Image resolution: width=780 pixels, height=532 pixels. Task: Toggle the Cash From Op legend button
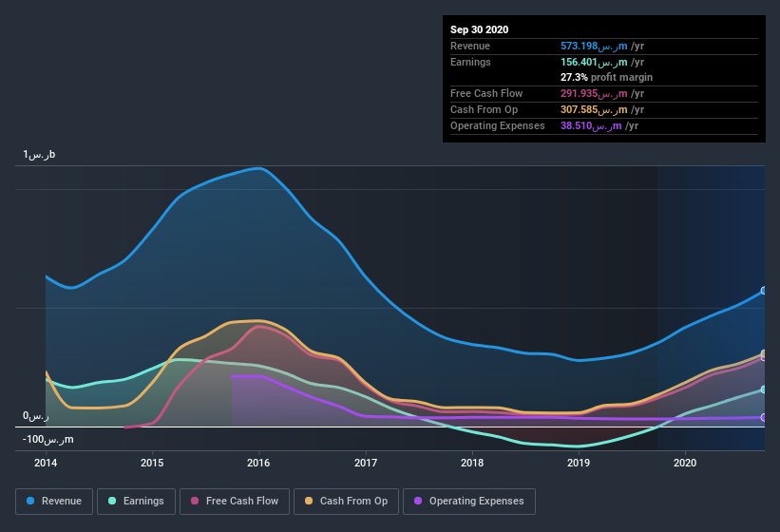346,502
